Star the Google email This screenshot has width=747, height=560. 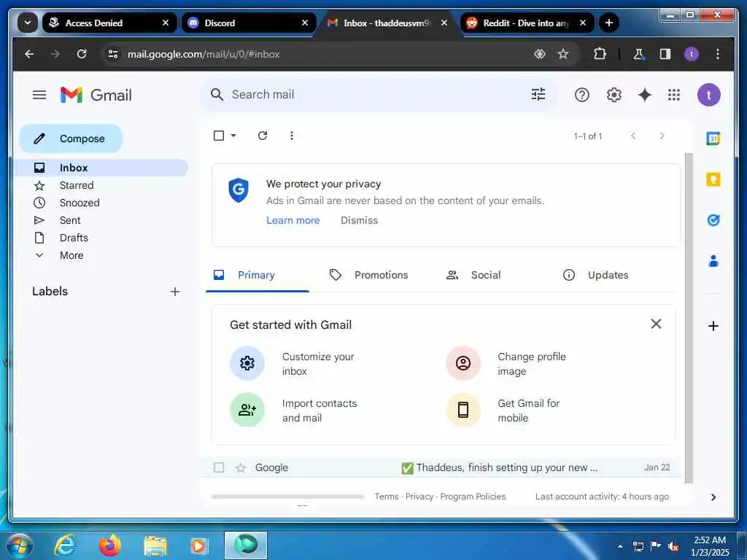[241, 467]
